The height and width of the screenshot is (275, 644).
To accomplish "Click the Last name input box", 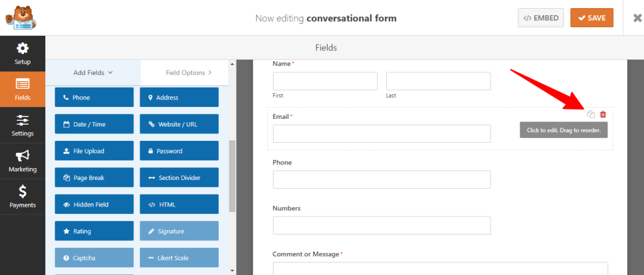I will click(438, 81).
